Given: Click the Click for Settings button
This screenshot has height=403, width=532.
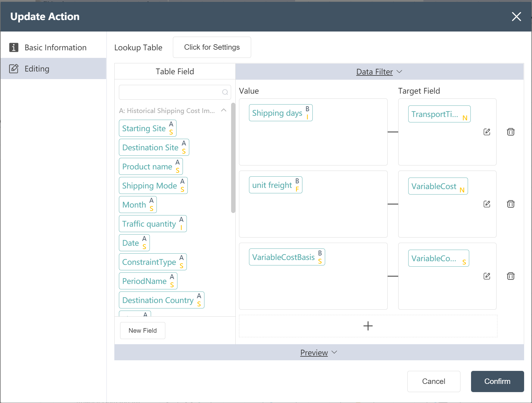Looking at the screenshot, I should click(x=212, y=47).
